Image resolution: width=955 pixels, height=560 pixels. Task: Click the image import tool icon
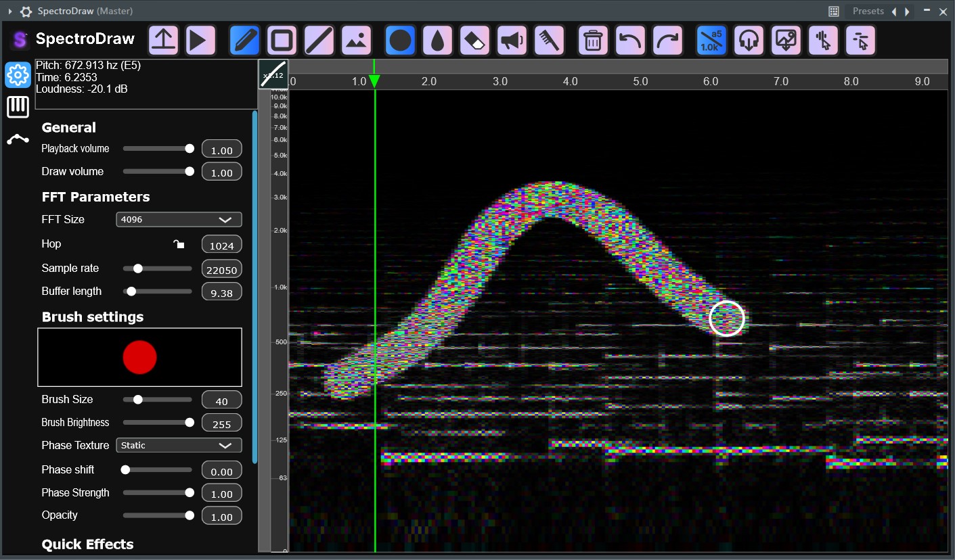click(x=357, y=41)
